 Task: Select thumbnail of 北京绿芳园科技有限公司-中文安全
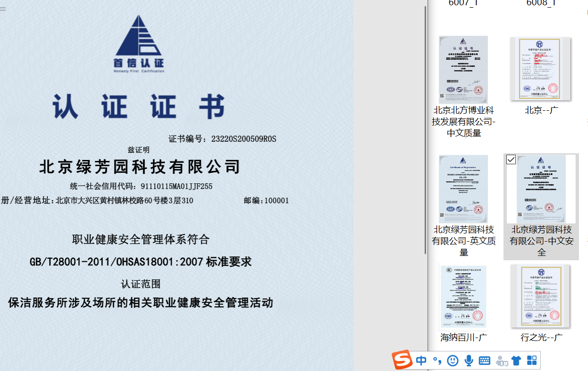pyautogui.click(x=541, y=189)
